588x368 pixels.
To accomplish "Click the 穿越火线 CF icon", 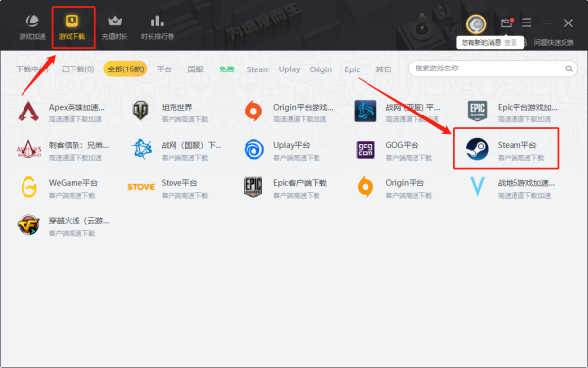I will point(28,225).
